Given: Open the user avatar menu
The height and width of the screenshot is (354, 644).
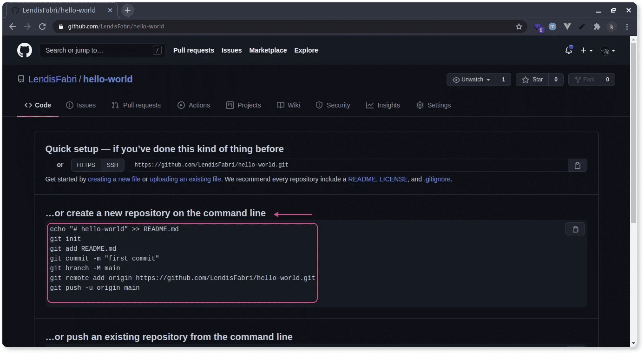Looking at the screenshot, I should (607, 51).
